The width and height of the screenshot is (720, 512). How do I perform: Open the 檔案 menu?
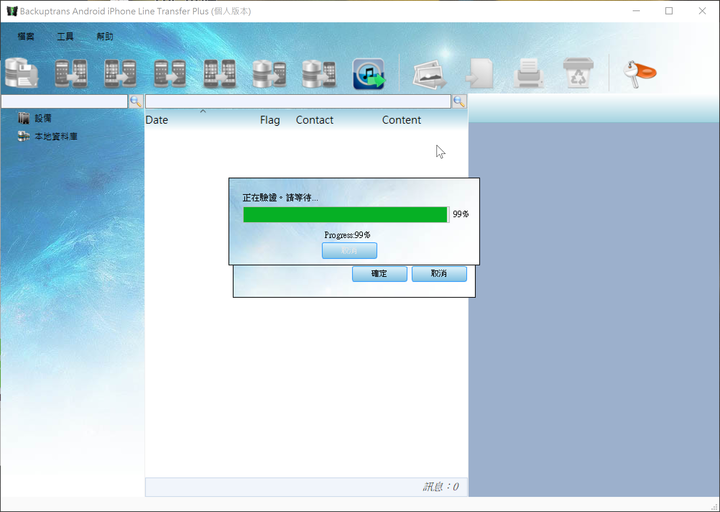point(26,36)
